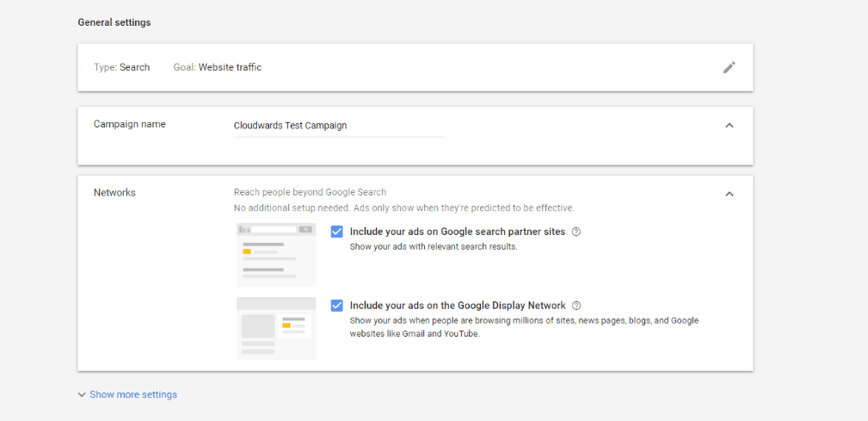Click 'Reach people beyond Google Search' text
Viewport: 868px width, 421px height.
click(310, 192)
